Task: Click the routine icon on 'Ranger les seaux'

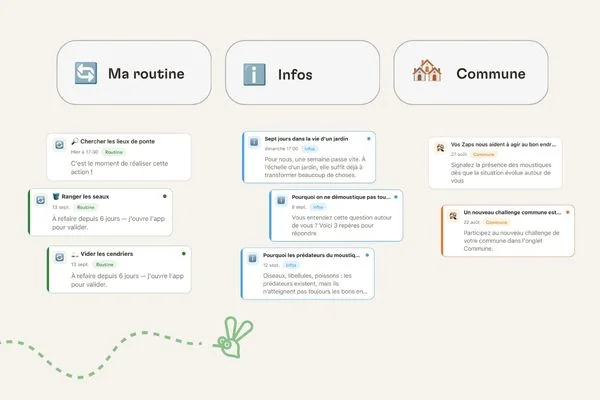Action: [x=41, y=200]
